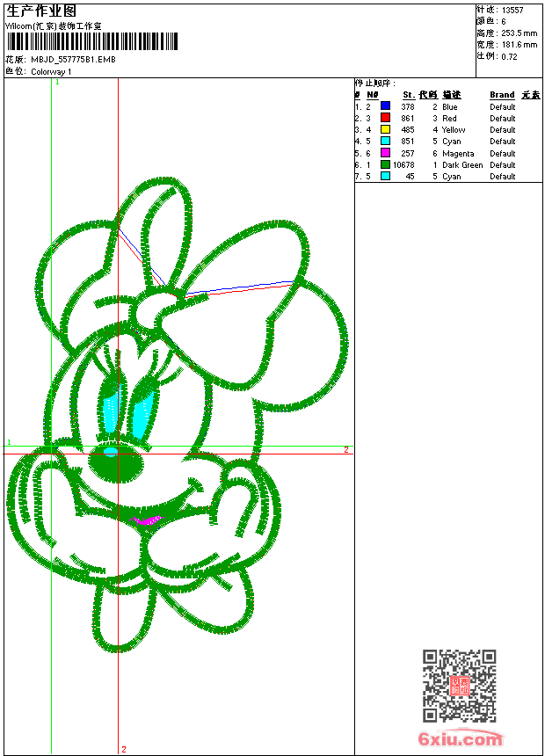The image size is (545, 756).
Task: Select the Magenta color swatch
Action: tap(385, 153)
